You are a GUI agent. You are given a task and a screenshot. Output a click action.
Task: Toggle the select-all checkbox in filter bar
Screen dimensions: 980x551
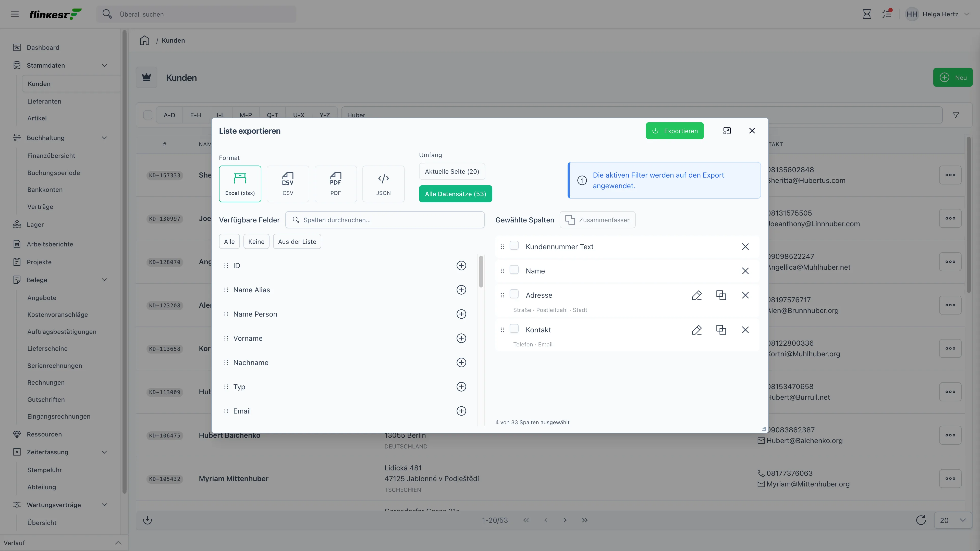(x=148, y=115)
